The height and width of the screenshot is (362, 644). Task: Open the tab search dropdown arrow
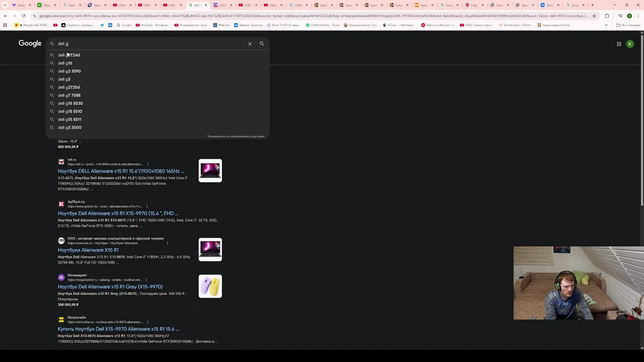[6, 5]
